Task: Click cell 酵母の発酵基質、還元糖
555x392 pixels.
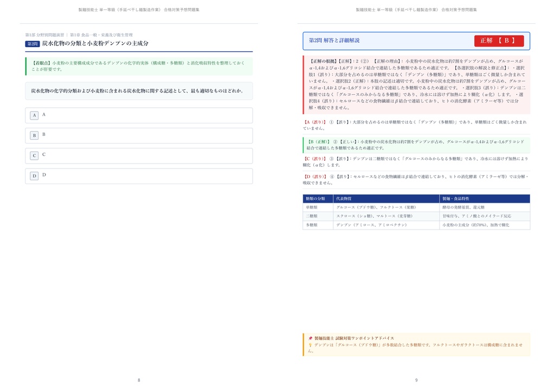Action: 485,207
